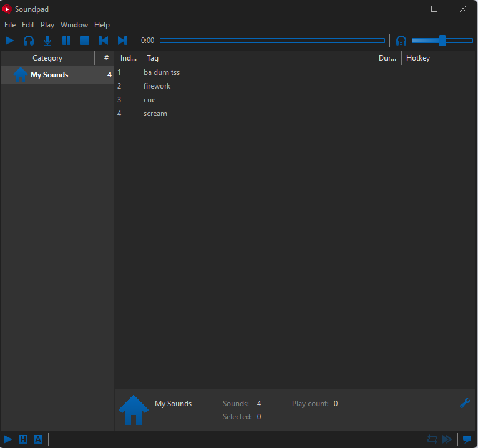478x448 pixels.
Task: Pause the current sound playback
Action: 66,41
